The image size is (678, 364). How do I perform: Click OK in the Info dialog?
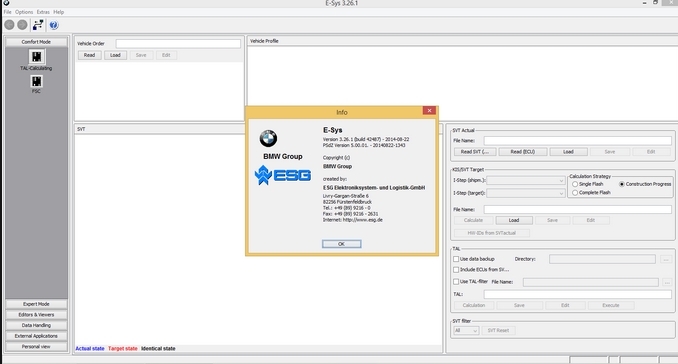click(x=342, y=244)
